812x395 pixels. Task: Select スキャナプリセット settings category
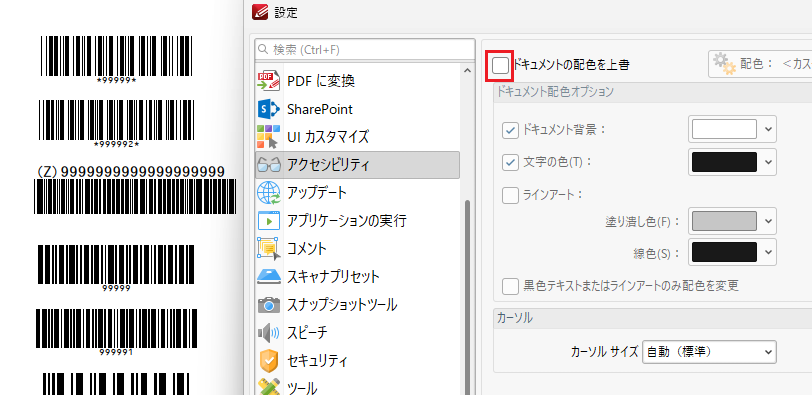pos(357,276)
